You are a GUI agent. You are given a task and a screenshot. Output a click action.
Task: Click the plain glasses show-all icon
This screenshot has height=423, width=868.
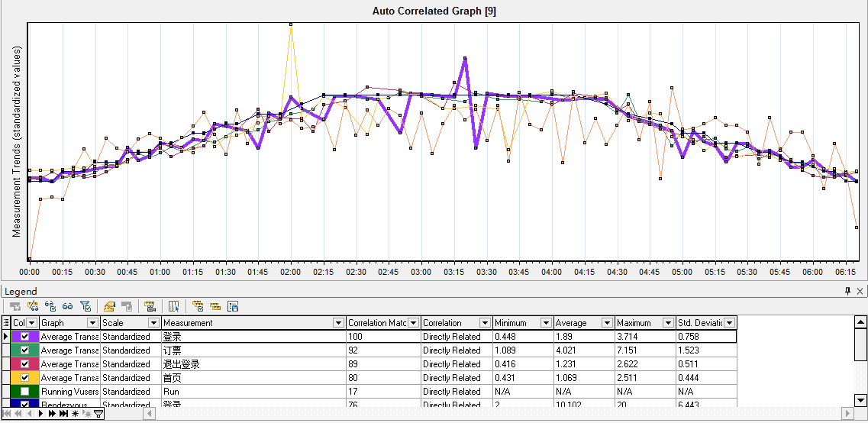67,305
